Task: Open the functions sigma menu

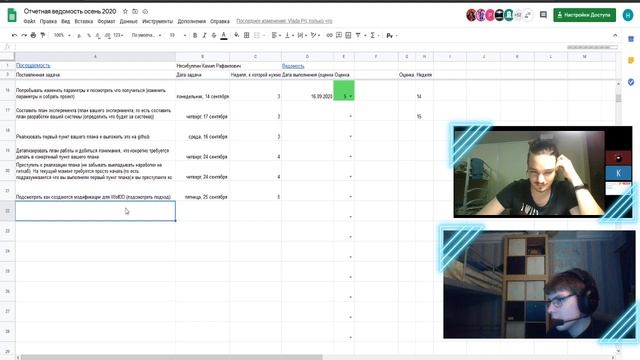Action: click(373, 36)
